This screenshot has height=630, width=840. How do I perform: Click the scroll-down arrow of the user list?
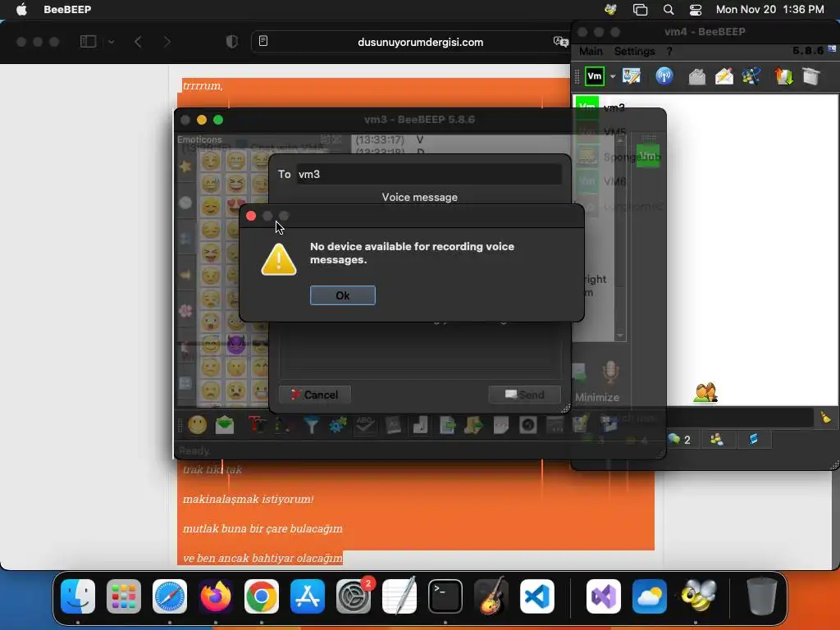[620, 336]
